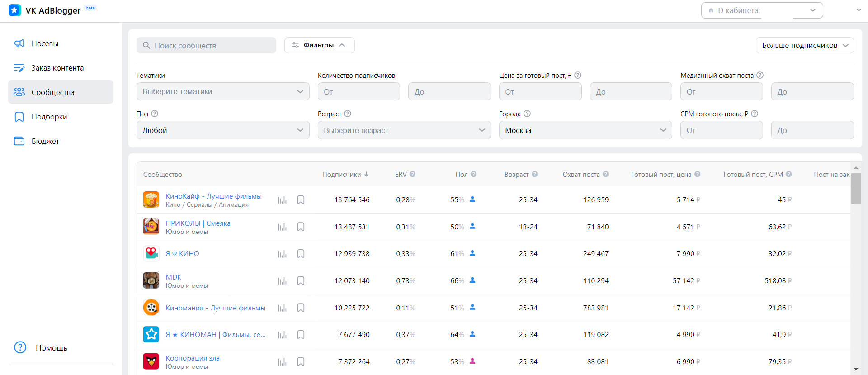This screenshot has width=868, height=375.
Task: Expand the account chevron at top right
Action: (x=859, y=10)
